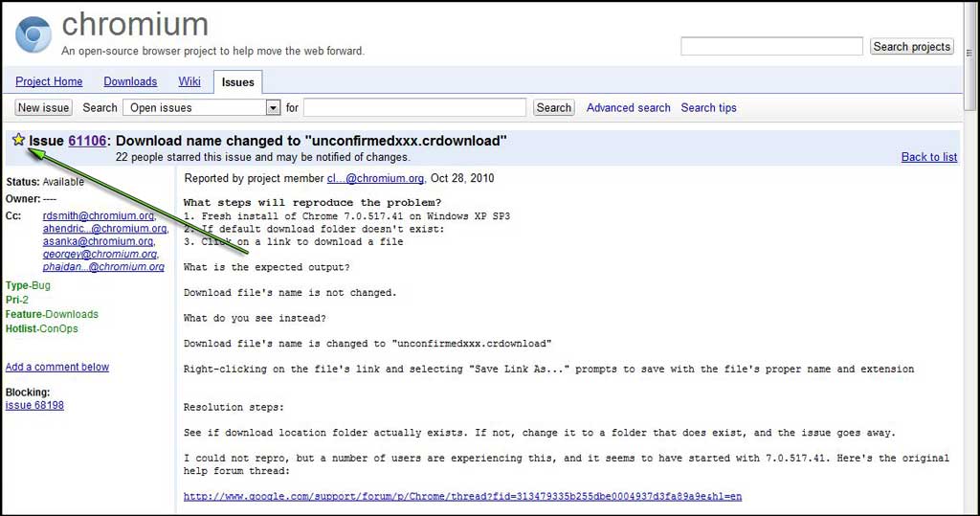The image size is (980, 516).
Task: Open Search tips link
Action: 709,107
